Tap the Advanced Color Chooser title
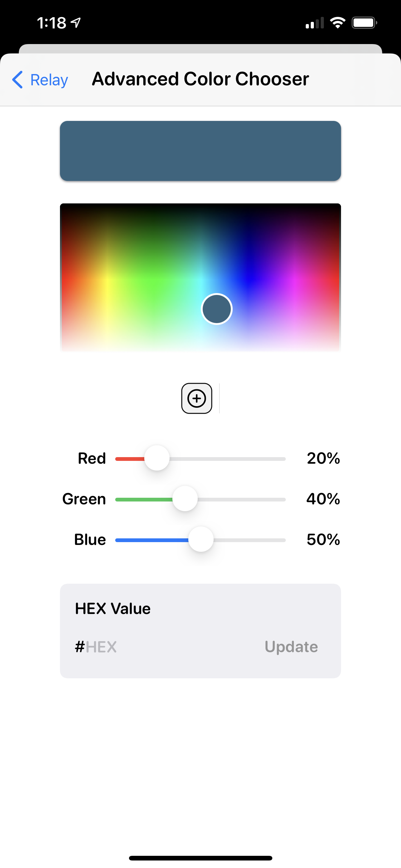 tap(200, 79)
